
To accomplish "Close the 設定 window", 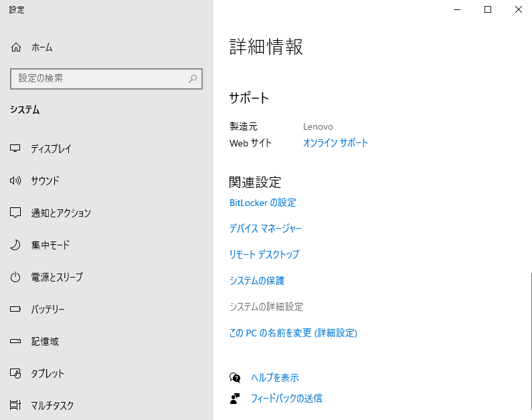I will [x=518, y=9].
